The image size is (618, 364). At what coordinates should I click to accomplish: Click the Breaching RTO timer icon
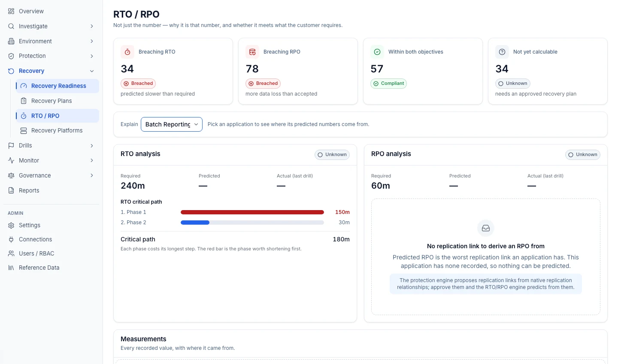127,52
